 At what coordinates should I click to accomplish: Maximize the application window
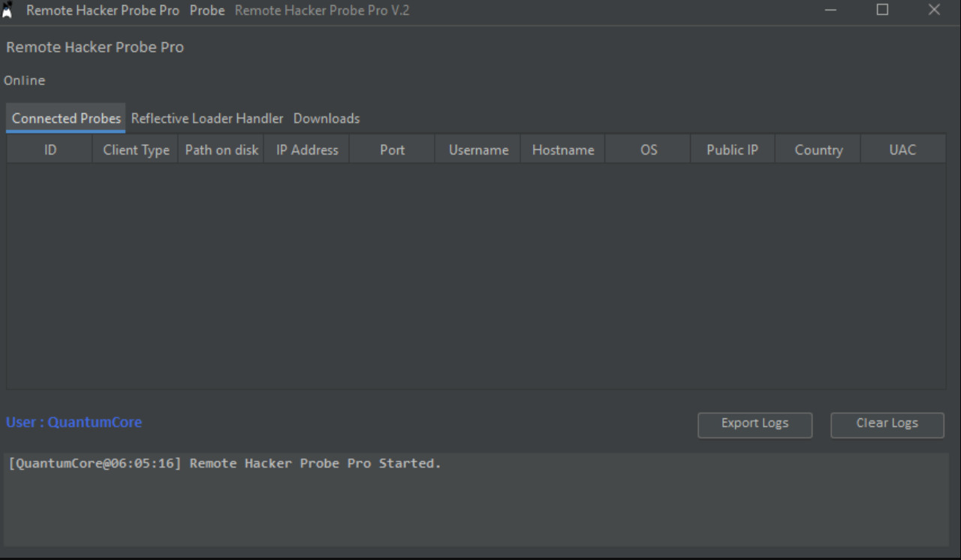(x=883, y=10)
